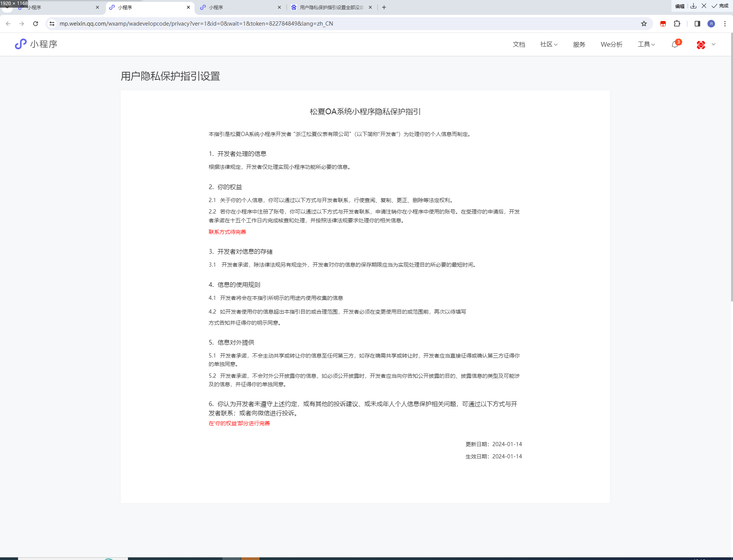View site information for mp.weixin.qq.com
733x560 pixels.
coord(52,24)
